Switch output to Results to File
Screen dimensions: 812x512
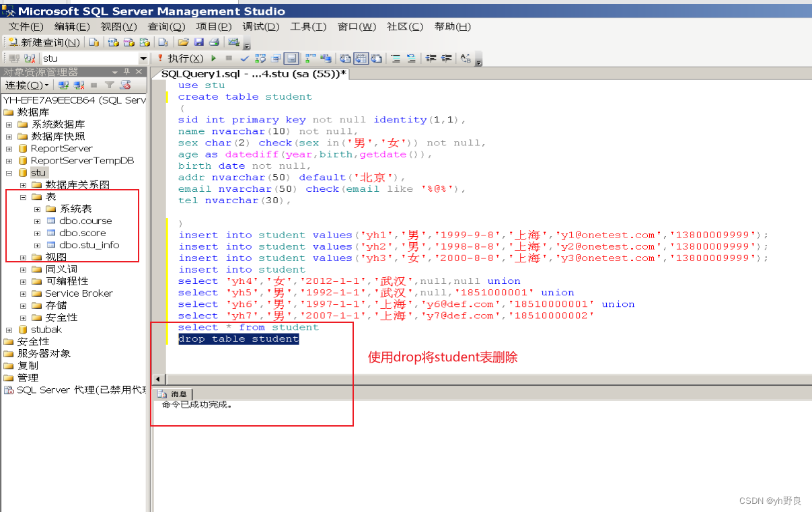[377, 59]
